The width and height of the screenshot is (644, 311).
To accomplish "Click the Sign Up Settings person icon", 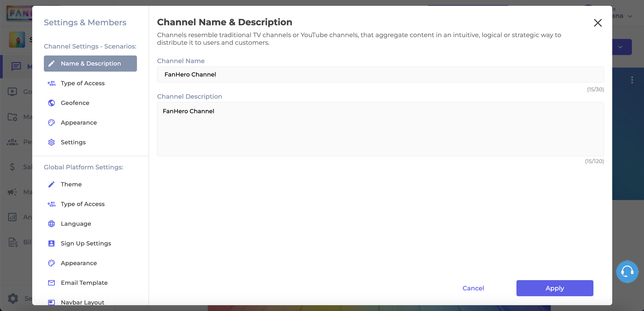I will [x=51, y=243].
